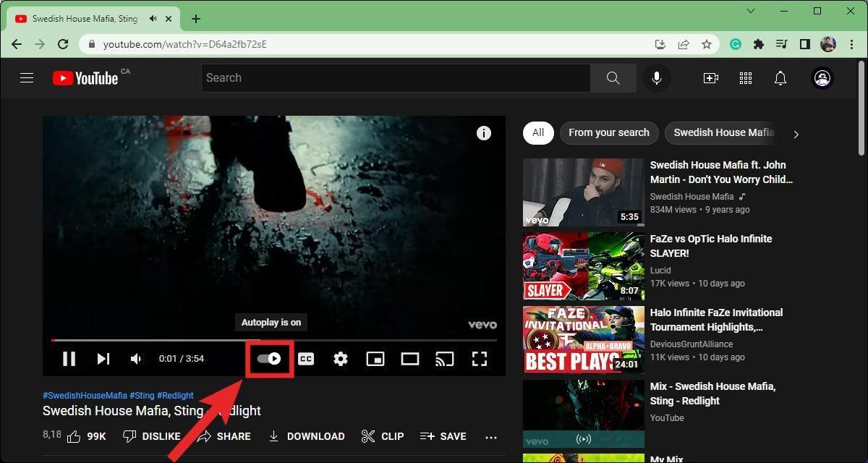Click the video progress bar
This screenshot has width=868, height=463.
click(x=274, y=340)
